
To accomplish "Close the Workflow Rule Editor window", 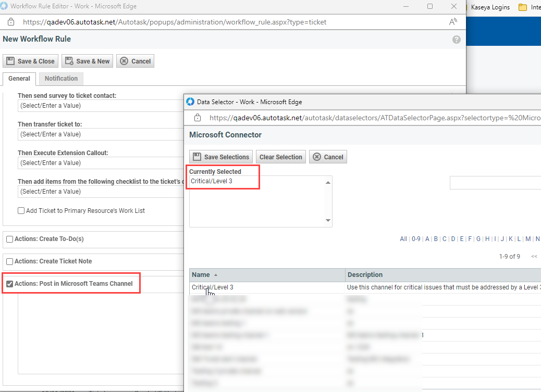I will point(454,7).
